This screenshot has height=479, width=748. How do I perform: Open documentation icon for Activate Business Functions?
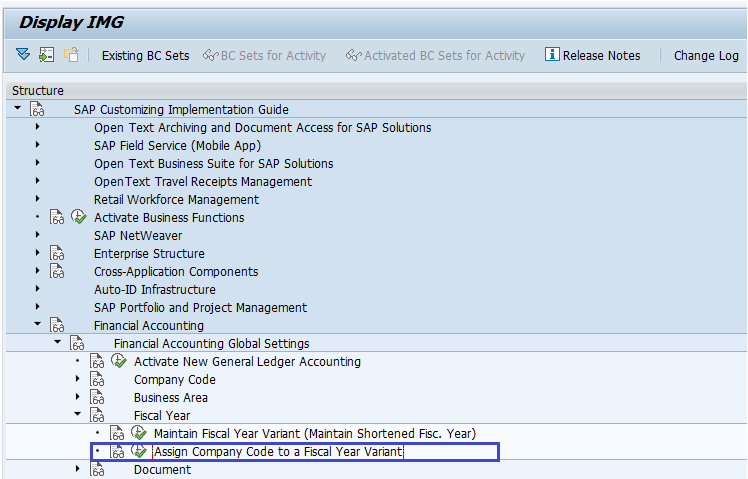(57, 217)
